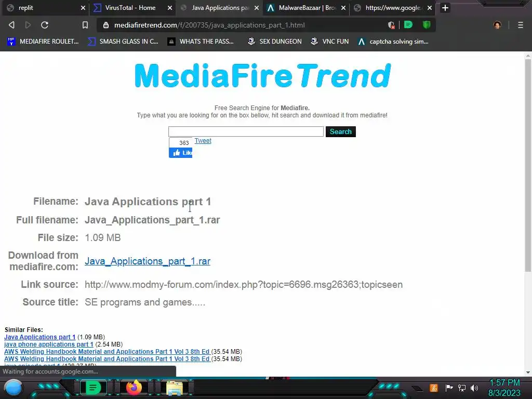Close the VirusTotal tab
This screenshot has height=399, width=532.
[x=170, y=8]
